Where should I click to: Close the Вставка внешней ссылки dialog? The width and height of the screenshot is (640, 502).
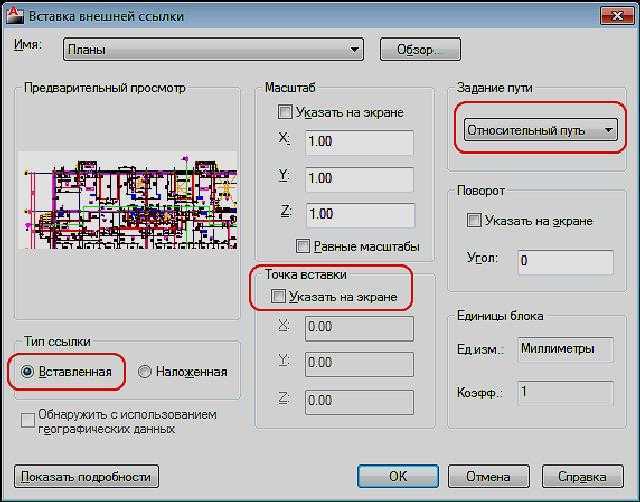[x=617, y=16]
